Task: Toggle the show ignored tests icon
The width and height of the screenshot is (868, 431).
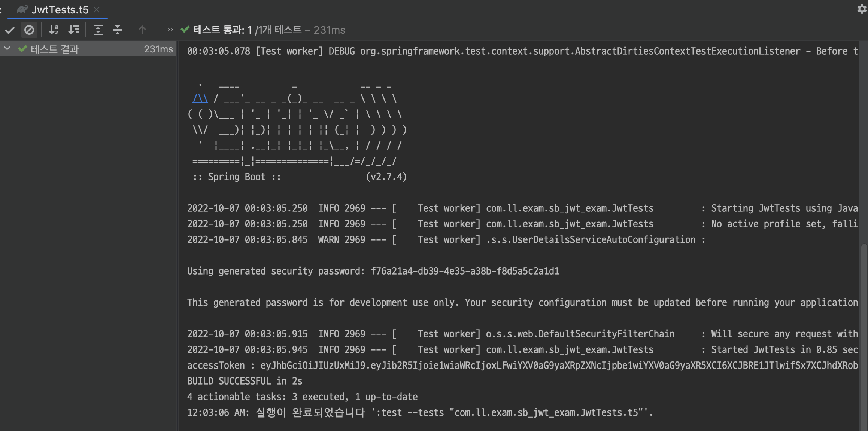Action: tap(29, 30)
